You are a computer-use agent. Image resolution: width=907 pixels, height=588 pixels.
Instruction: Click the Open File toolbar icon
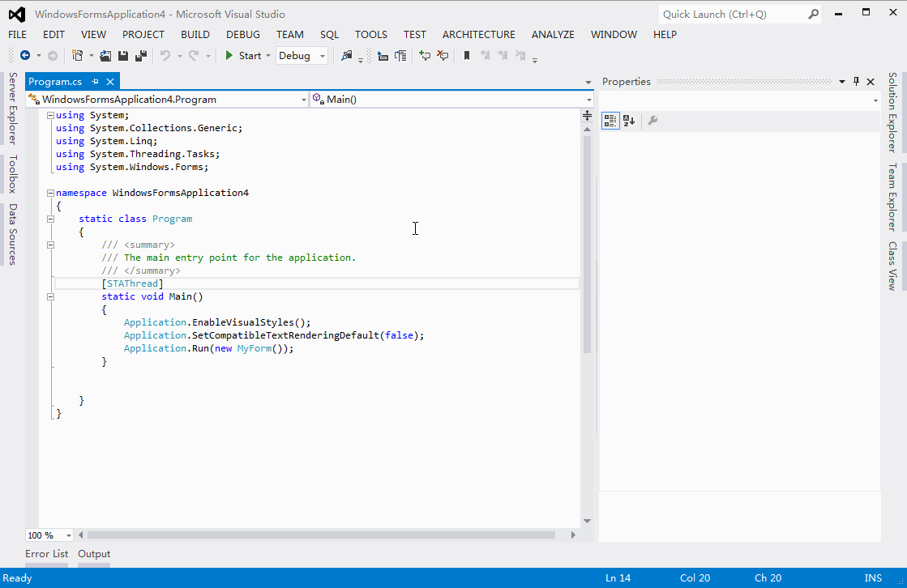(x=105, y=55)
